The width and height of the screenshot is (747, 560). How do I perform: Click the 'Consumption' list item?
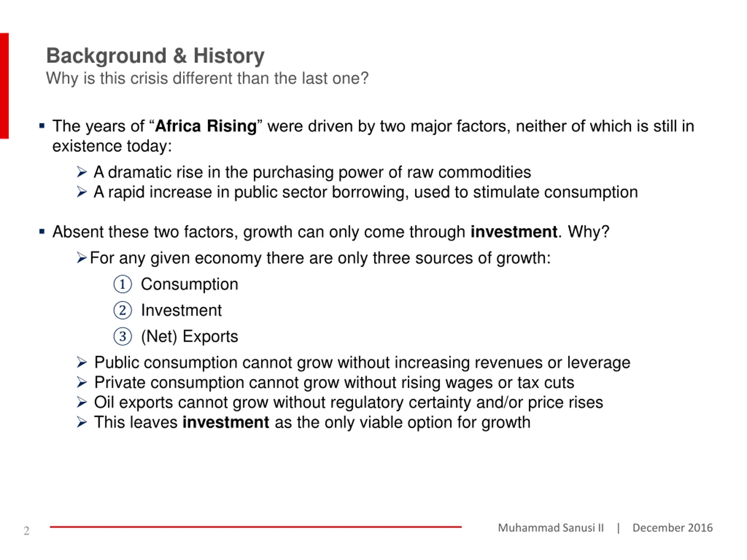pyautogui.click(x=189, y=284)
